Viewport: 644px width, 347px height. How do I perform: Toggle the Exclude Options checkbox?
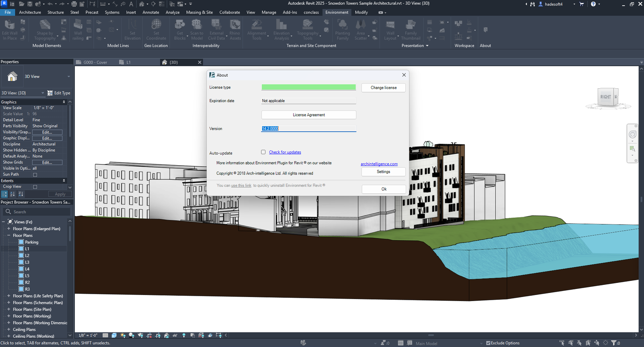(x=488, y=343)
